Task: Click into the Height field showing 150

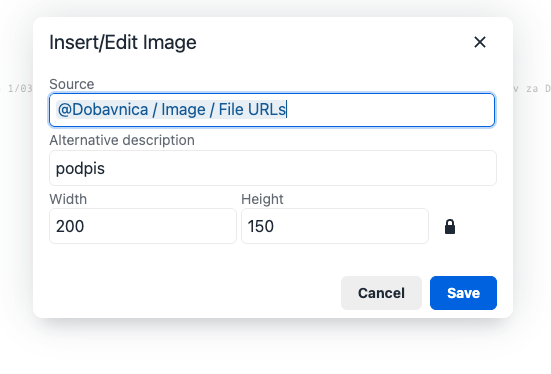Action: (x=335, y=226)
